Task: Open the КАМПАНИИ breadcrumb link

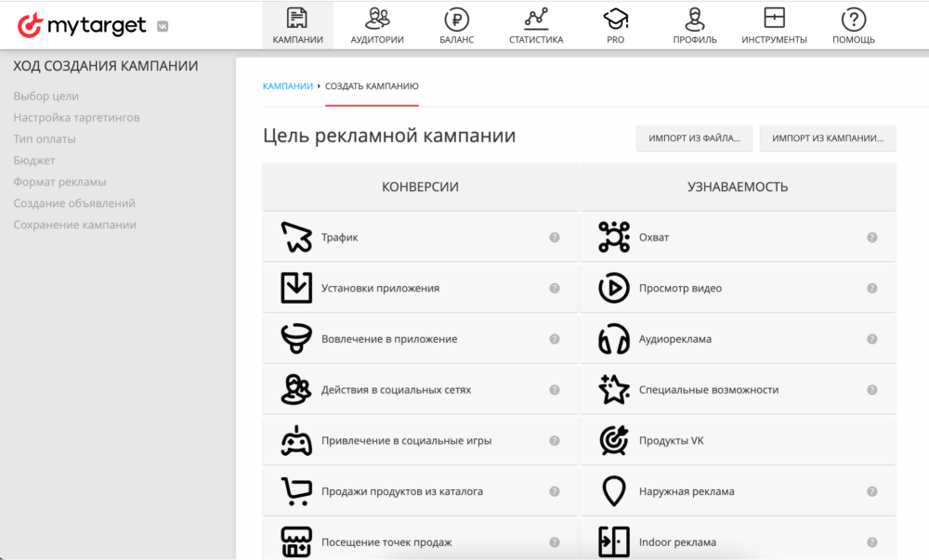Action: pyautogui.click(x=286, y=85)
